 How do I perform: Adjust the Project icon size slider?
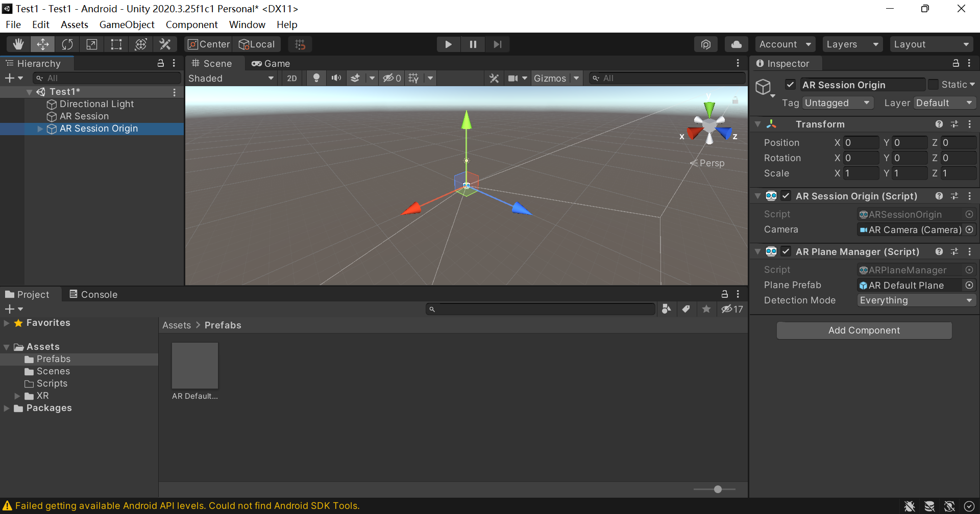click(718, 490)
